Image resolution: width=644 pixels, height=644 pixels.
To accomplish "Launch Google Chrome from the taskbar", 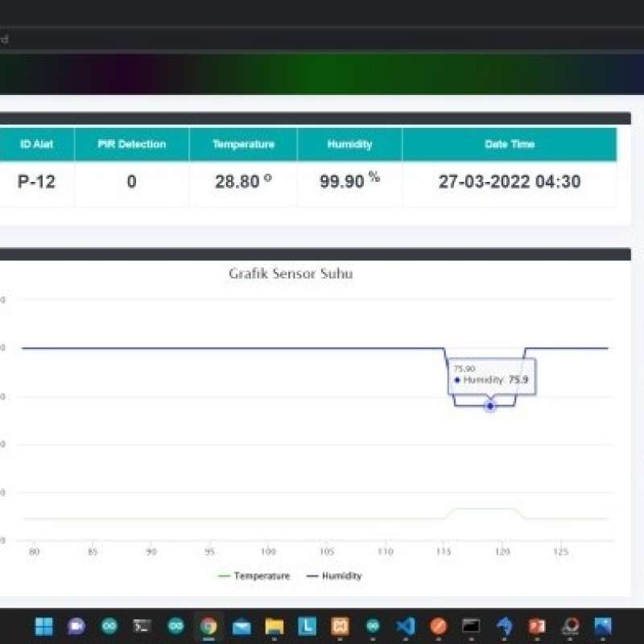I will [x=208, y=626].
